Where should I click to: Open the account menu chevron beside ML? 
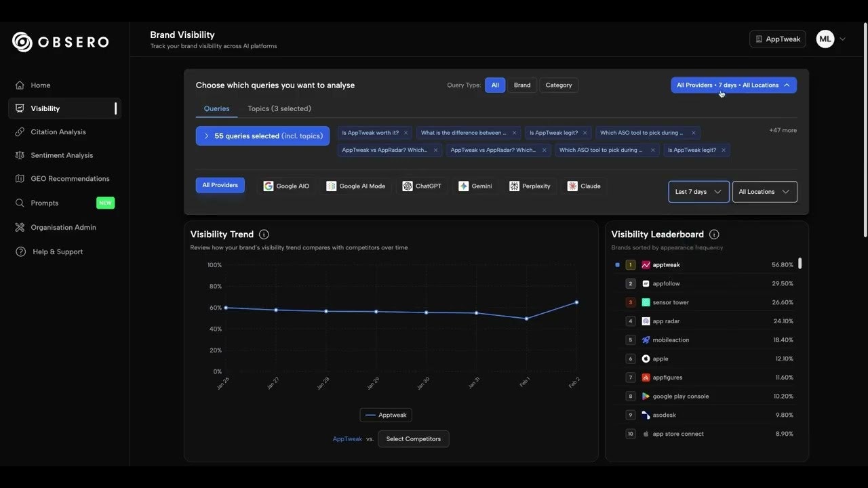click(x=843, y=39)
